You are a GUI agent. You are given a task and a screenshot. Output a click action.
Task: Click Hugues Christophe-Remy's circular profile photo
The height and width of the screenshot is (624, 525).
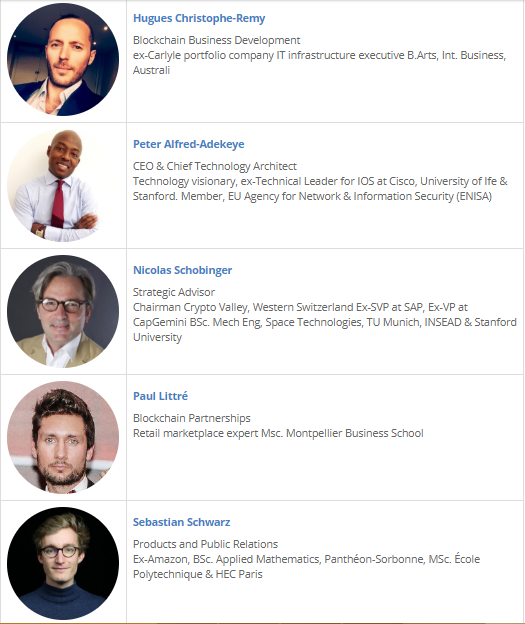pos(63,60)
